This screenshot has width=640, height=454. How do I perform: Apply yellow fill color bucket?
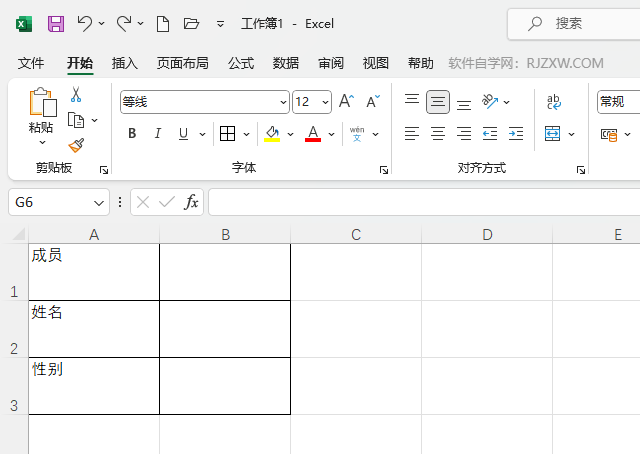point(272,134)
